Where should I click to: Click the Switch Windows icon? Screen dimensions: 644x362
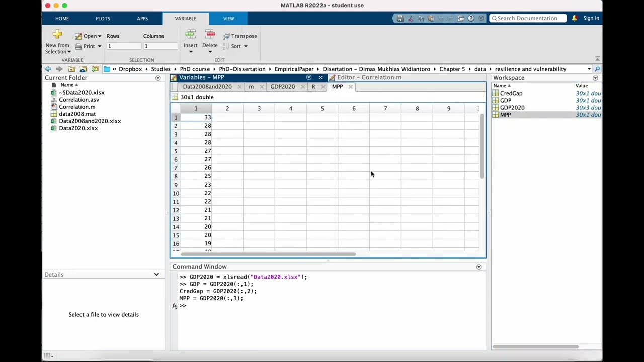[x=461, y=18]
